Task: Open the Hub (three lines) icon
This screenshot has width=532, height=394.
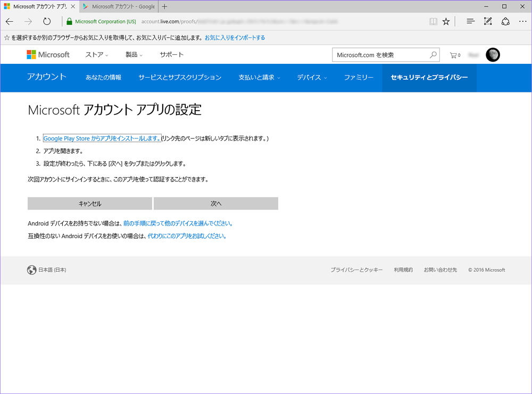Action: pyautogui.click(x=471, y=21)
